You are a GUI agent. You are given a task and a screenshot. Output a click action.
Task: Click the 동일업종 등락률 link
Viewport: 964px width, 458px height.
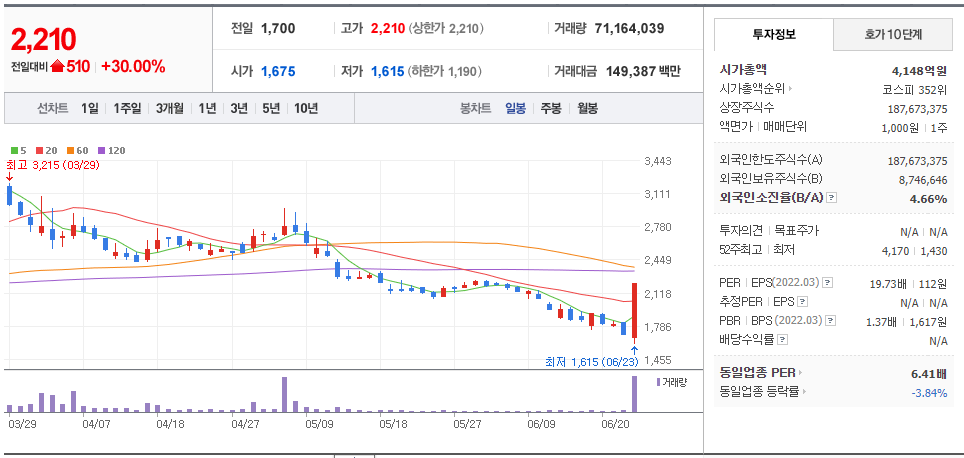759,392
